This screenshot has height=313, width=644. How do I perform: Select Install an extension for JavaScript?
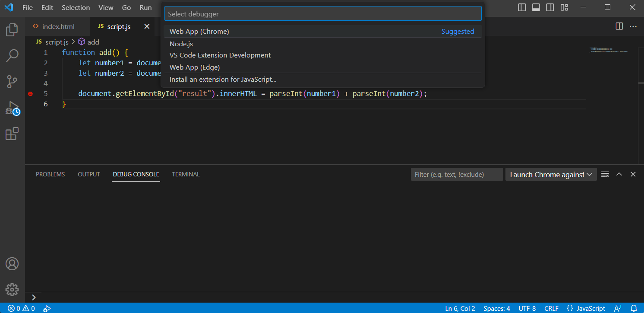click(323, 80)
